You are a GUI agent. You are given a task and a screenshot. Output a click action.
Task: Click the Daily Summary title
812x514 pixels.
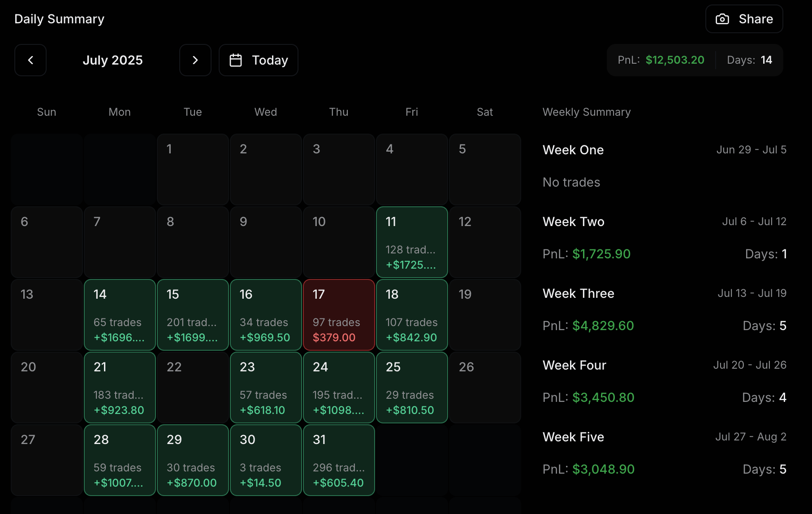[59, 19]
